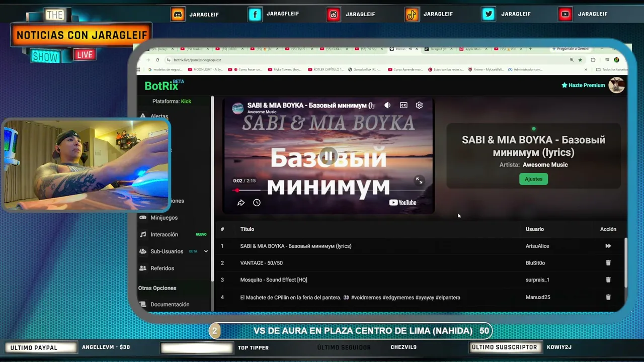644x362 pixels.
Task: Skip the song requested by ArisuAlice
Action: 608,246
